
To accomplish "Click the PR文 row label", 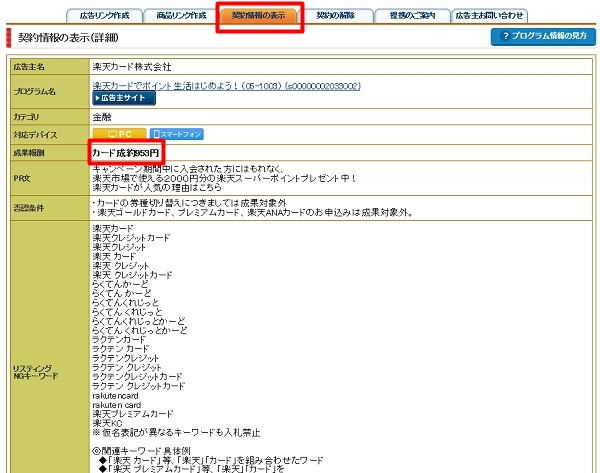I will pyautogui.click(x=22, y=178).
